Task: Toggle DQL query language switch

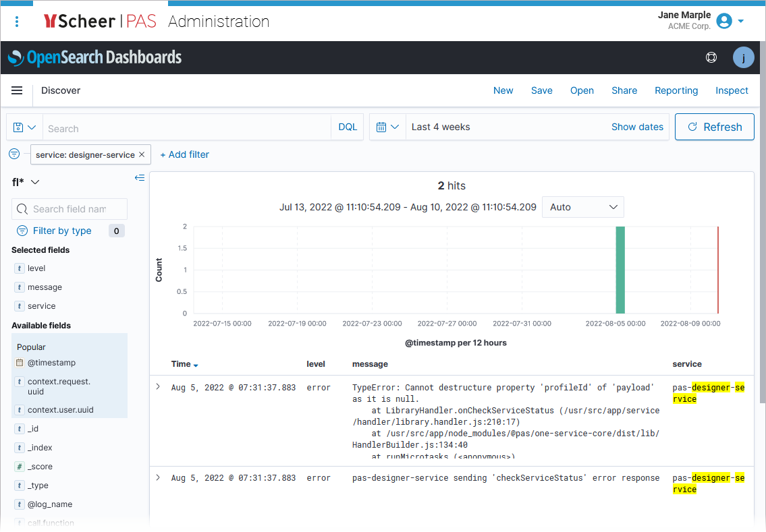Action: tap(348, 127)
